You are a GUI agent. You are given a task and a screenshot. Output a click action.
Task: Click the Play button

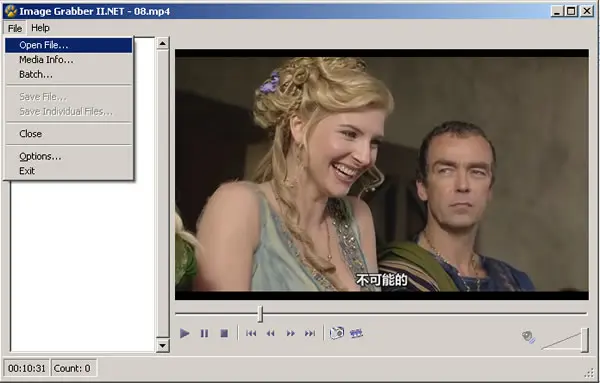[184, 333]
